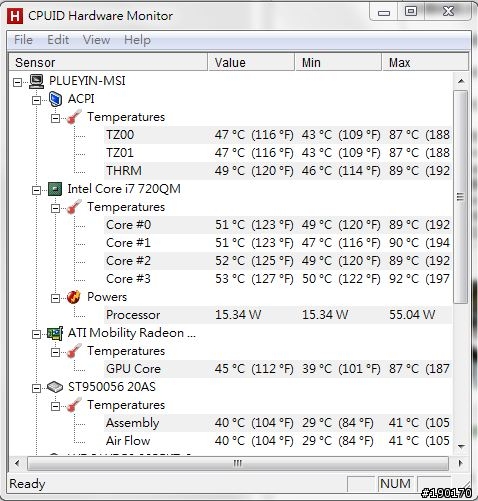Select the Core #1 row
The image size is (478, 501).
278,243
